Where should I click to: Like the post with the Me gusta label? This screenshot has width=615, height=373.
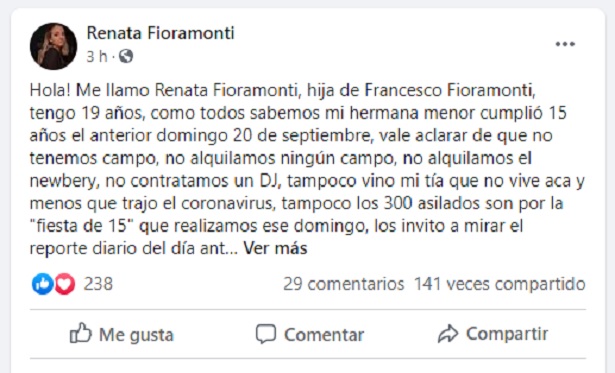pyautogui.click(x=136, y=335)
